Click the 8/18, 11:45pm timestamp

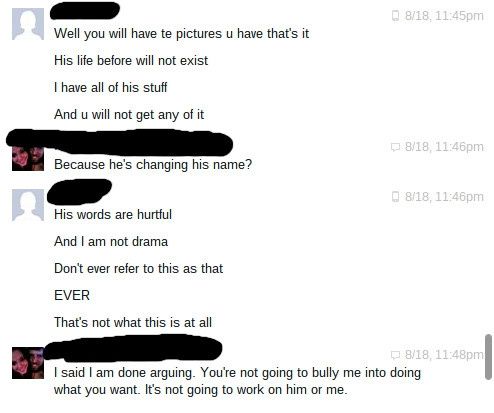click(444, 16)
